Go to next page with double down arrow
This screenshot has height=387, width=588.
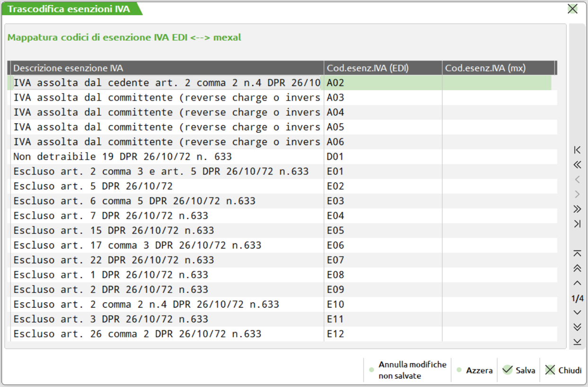point(577,327)
